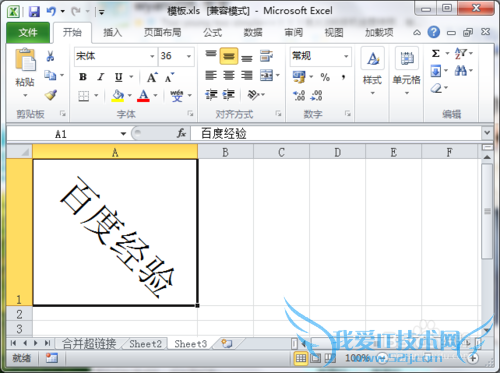This screenshot has height=373, width=500.
Task: Toggle middle vertical alignment
Action: pos(229,56)
